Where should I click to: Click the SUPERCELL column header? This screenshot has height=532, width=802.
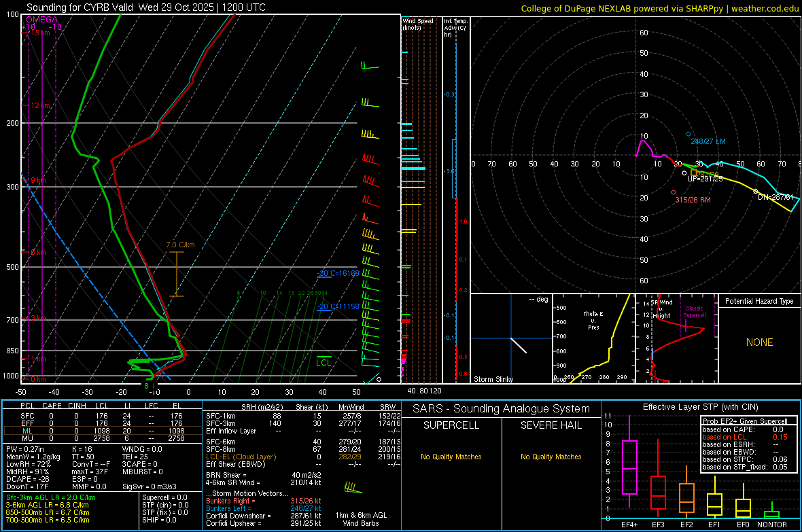451,425
